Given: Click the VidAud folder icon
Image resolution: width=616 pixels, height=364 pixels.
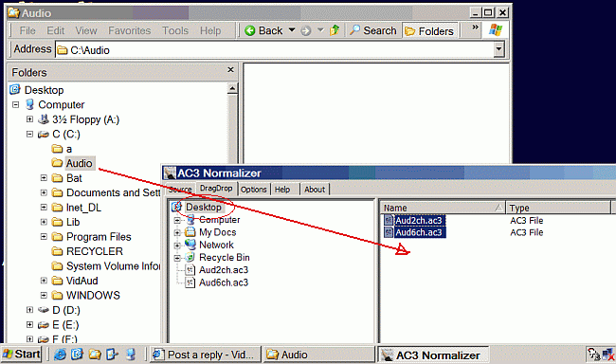Looking at the screenshot, I should pos(58,281).
